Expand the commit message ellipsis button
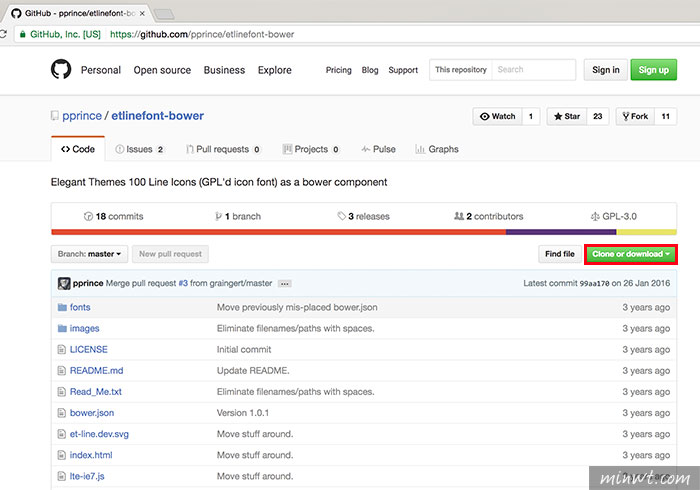Image resolution: width=700 pixels, height=490 pixels. pos(284,283)
